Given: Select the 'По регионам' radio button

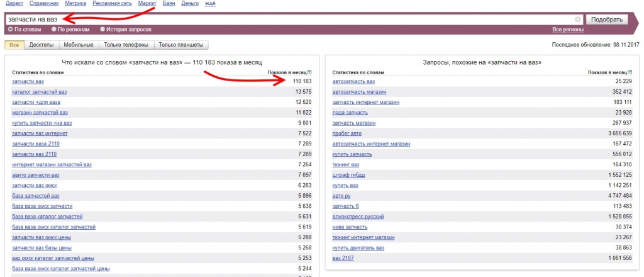Looking at the screenshot, I should [54, 30].
